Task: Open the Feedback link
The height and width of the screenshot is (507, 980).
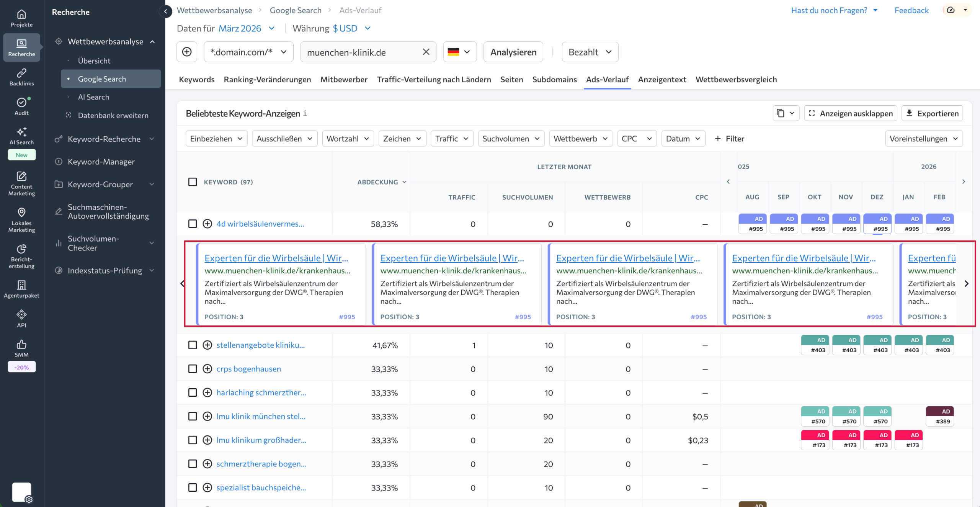Action: [911, 10]
